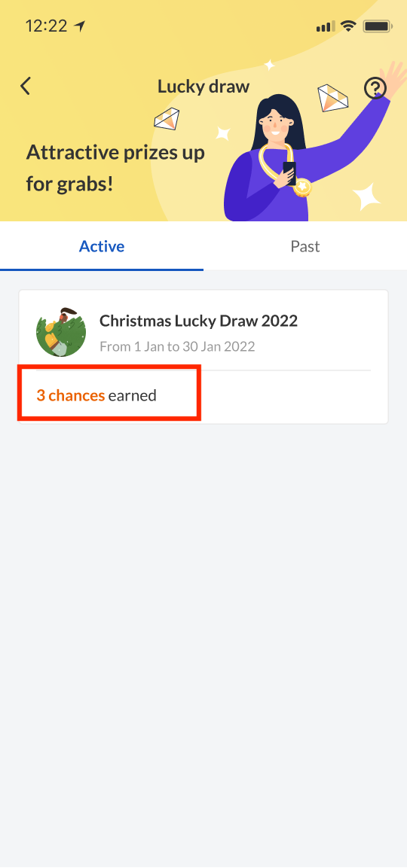Image resolution: width=407 pixels, height=868 pixels.
Task: Switch to the Past tab
Action: tap(305, 246)
